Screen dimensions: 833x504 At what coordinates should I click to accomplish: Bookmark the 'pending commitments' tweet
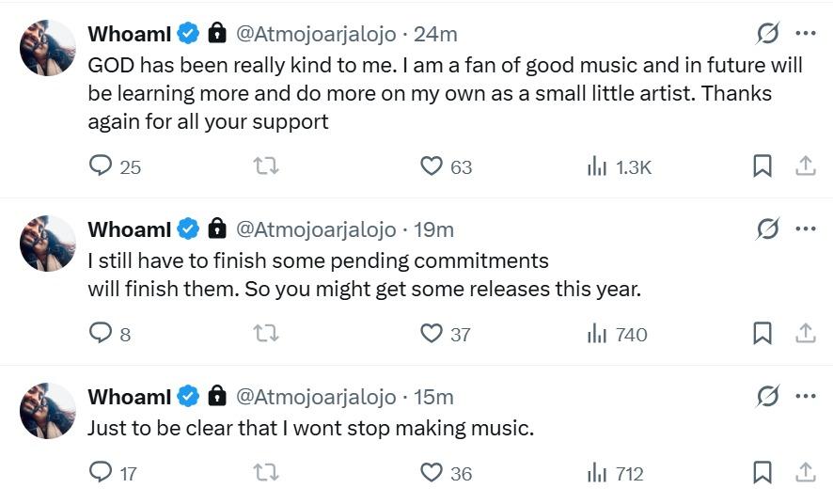762,334
